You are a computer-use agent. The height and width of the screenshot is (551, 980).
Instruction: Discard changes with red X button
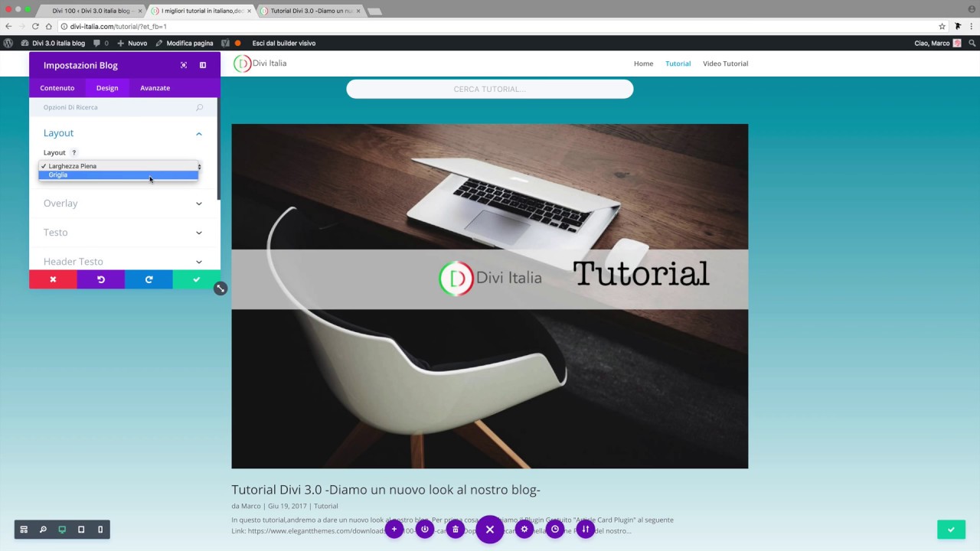point(53,279)
